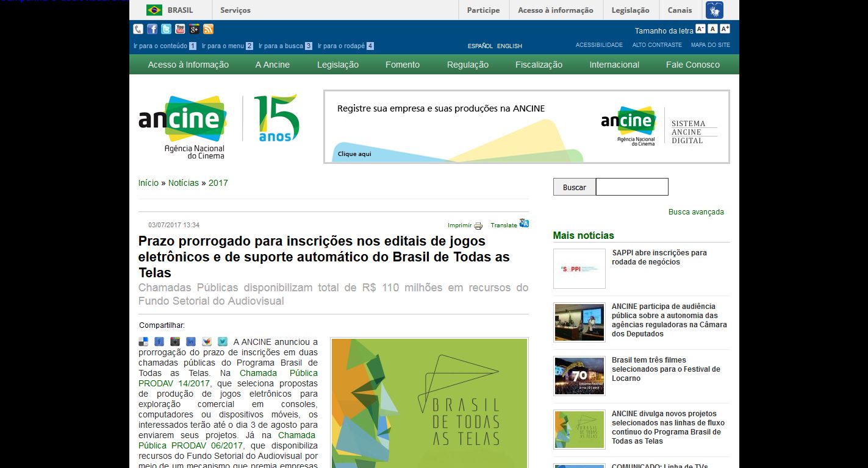Open the Fiscalização menu
Image resolution: width=868 pixels, height=468 pixels.
pyautogui.click(x=539, y=65)
